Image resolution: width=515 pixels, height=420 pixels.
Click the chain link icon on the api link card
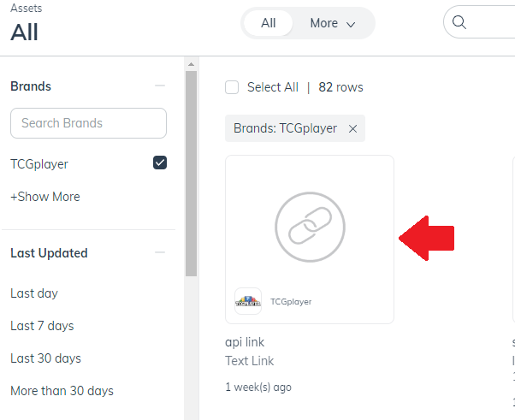tap(310, 227)
